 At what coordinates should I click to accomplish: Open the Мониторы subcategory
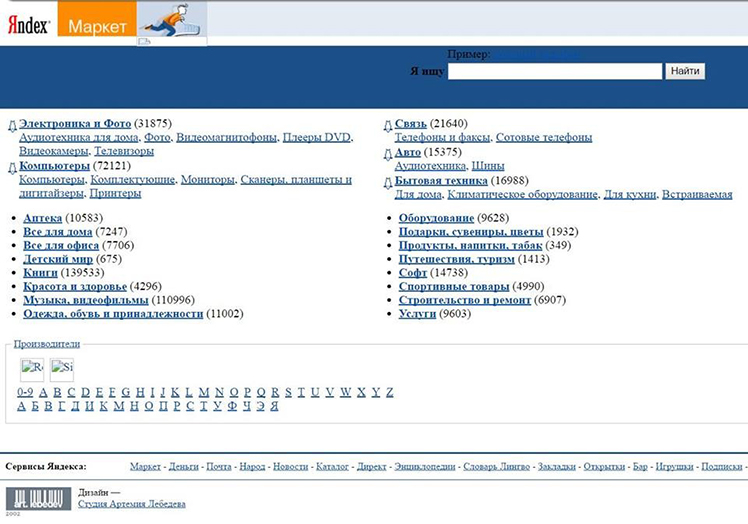(208, 180)
